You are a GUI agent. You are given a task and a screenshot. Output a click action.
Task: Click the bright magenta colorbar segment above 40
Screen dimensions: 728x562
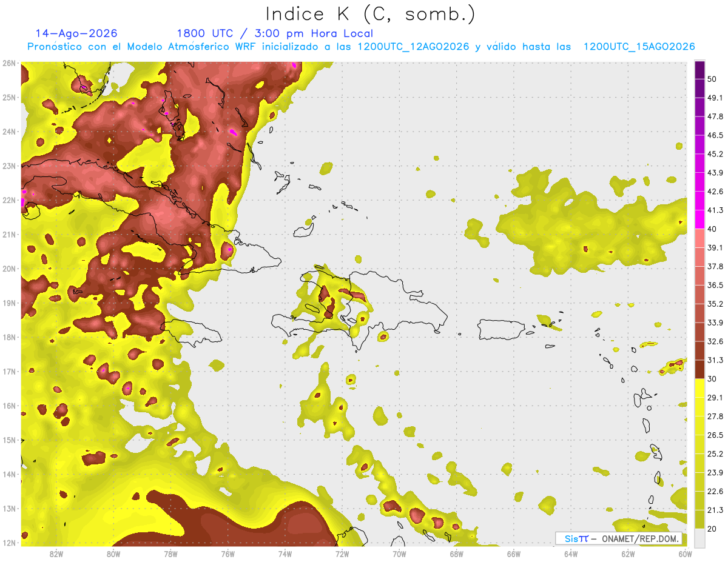click(x=699, y=219)
